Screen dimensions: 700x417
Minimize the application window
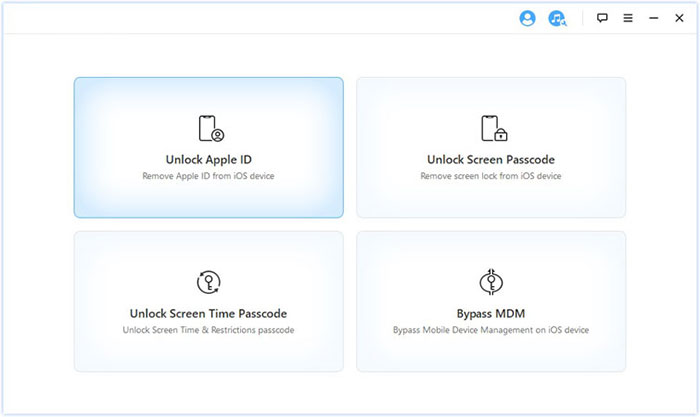coord(654,18)
